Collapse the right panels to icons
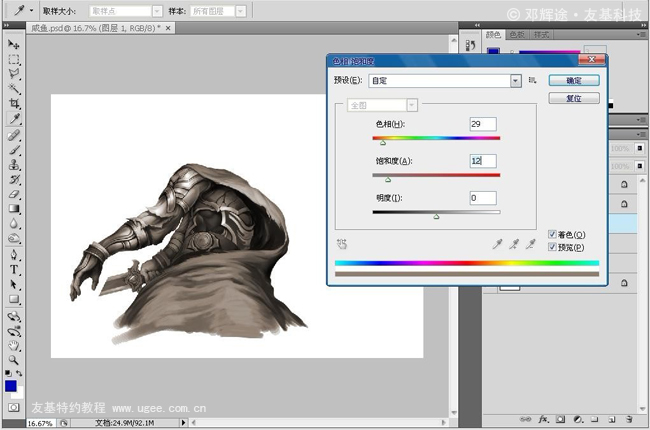 coord(643,25)
